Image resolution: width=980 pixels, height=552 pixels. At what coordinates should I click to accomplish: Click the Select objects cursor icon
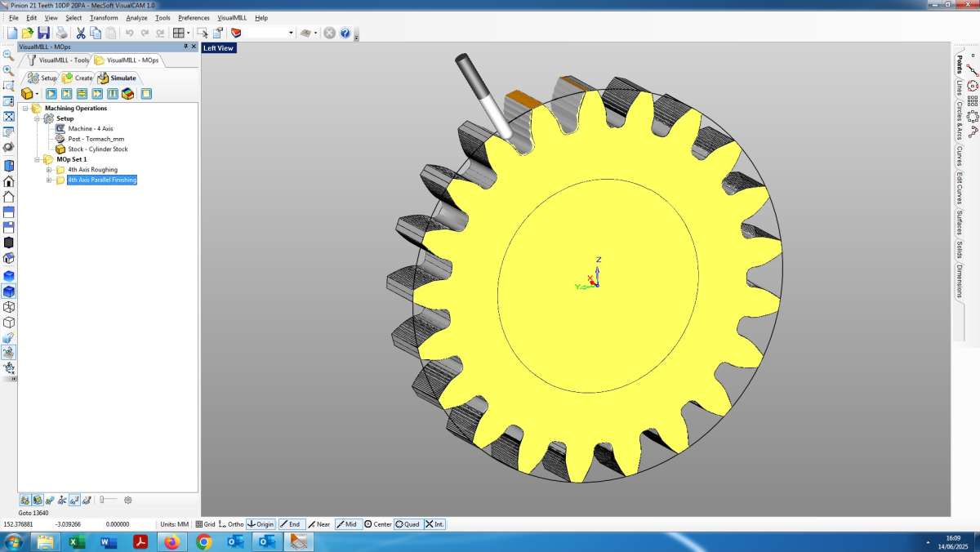point(203,33)
